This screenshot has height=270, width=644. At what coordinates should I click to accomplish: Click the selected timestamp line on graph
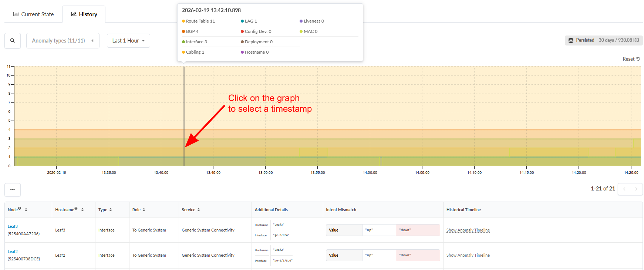[x=184, y=116]
